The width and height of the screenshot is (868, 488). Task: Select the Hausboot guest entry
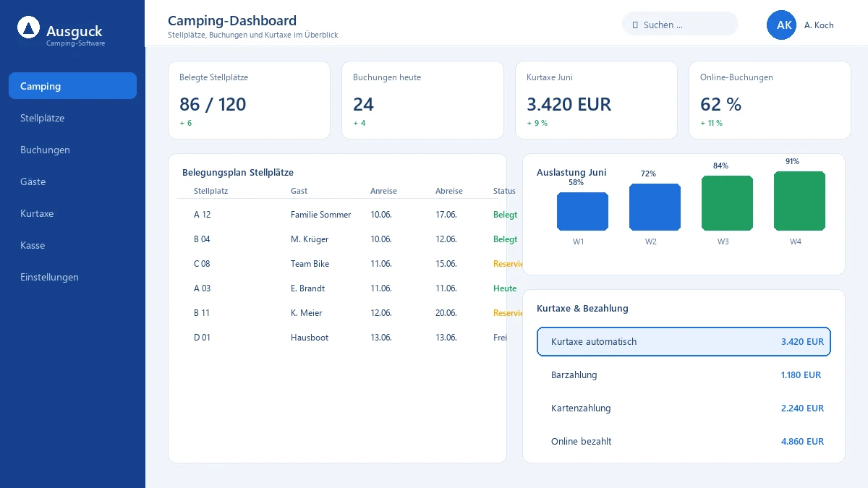(x=309, y=338)
